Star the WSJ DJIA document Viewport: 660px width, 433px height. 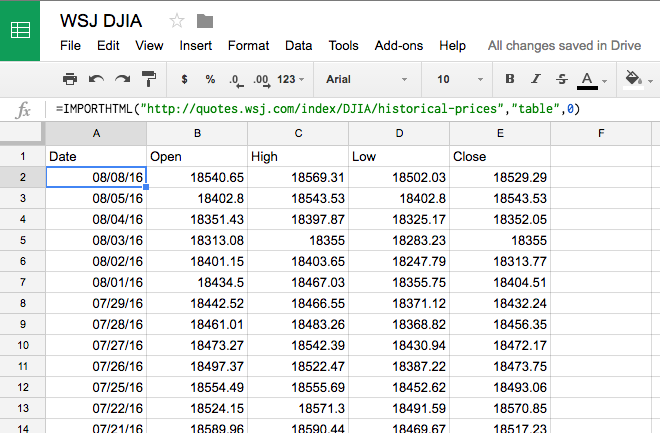[177, 21]
